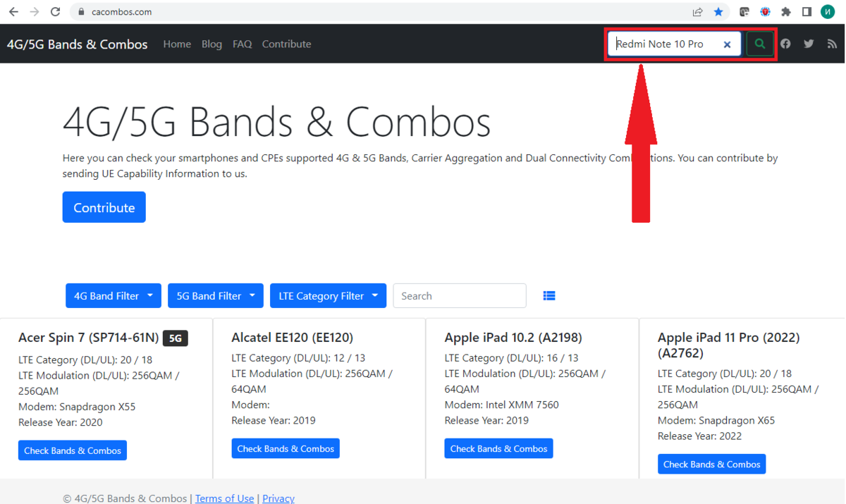Click the red shield extension icon
Image resolution: width=846 pixels, height=504 pixels.
click(x=765, y=12)
